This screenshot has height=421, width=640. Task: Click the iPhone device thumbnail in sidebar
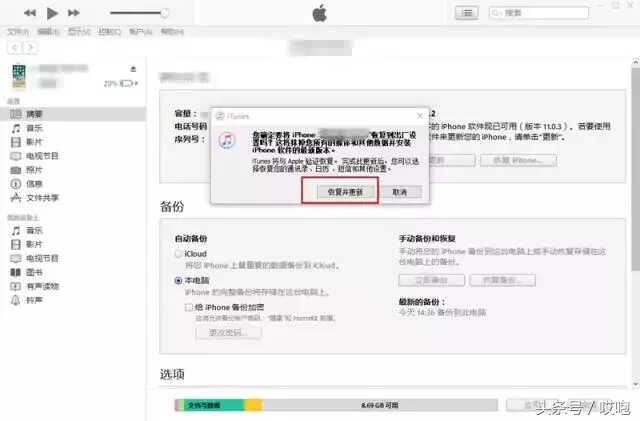[x=19, y=76]
